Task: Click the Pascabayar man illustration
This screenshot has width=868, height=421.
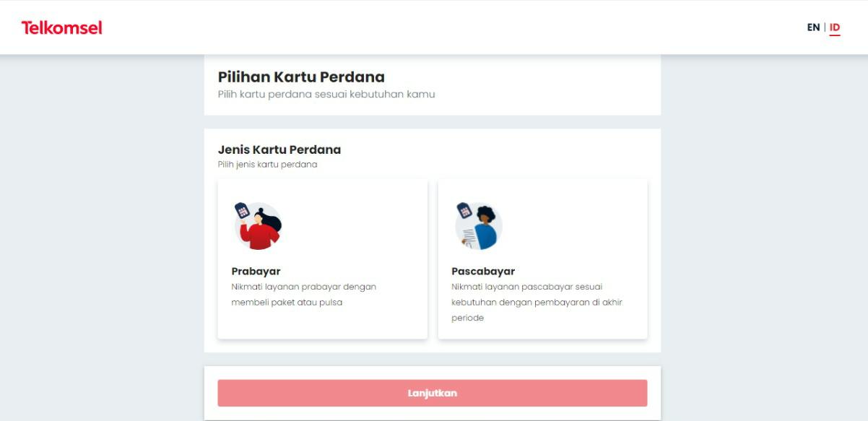Action: pos(479,227)
